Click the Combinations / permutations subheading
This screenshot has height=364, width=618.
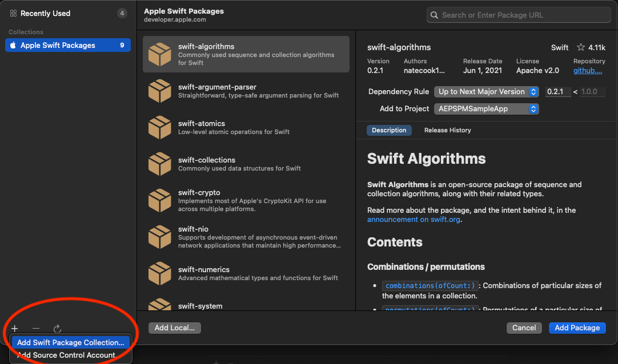pos(426,267)
